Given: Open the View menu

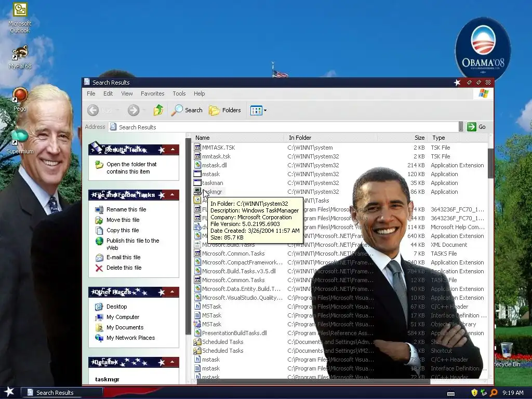Looking at the screenshot, I should (127, 94).
